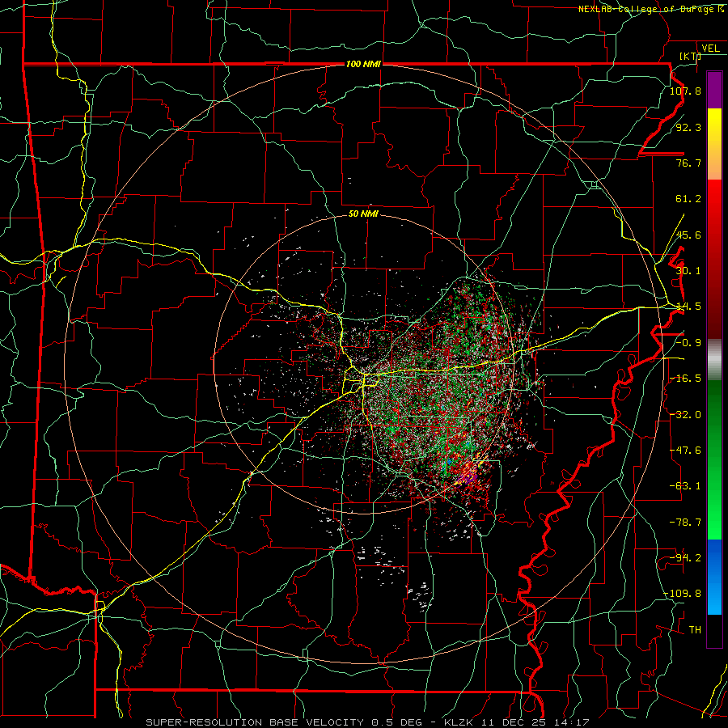728x728 pixels.
Task: Click the -78.7 velocity scale value
Action: coord(685,523)
